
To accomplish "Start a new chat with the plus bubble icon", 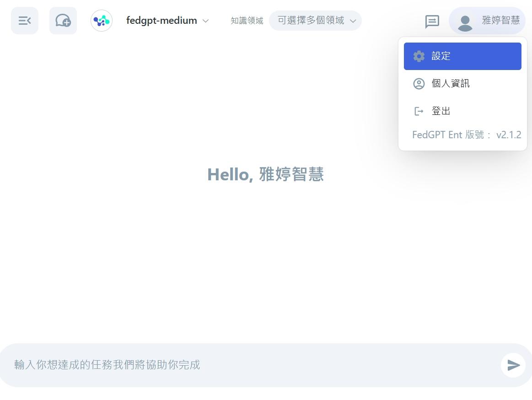I will pos(63,21).
